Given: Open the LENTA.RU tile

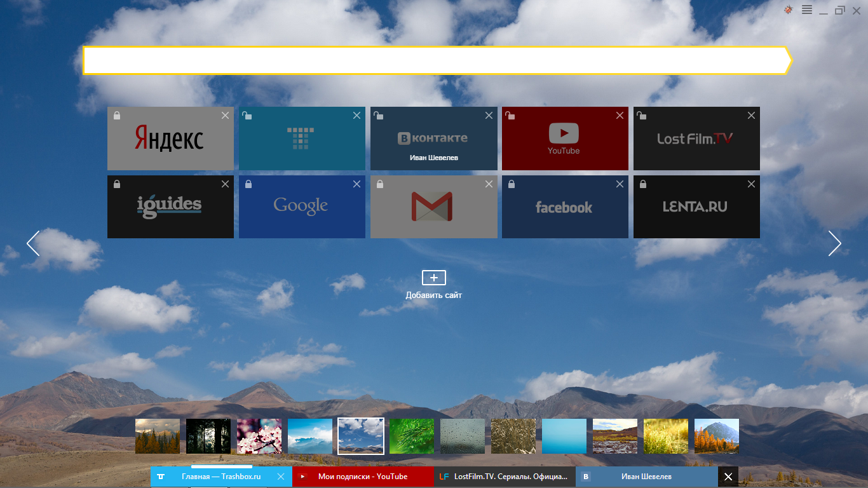Looking at the screenshot, I should (x=696, y=207).
